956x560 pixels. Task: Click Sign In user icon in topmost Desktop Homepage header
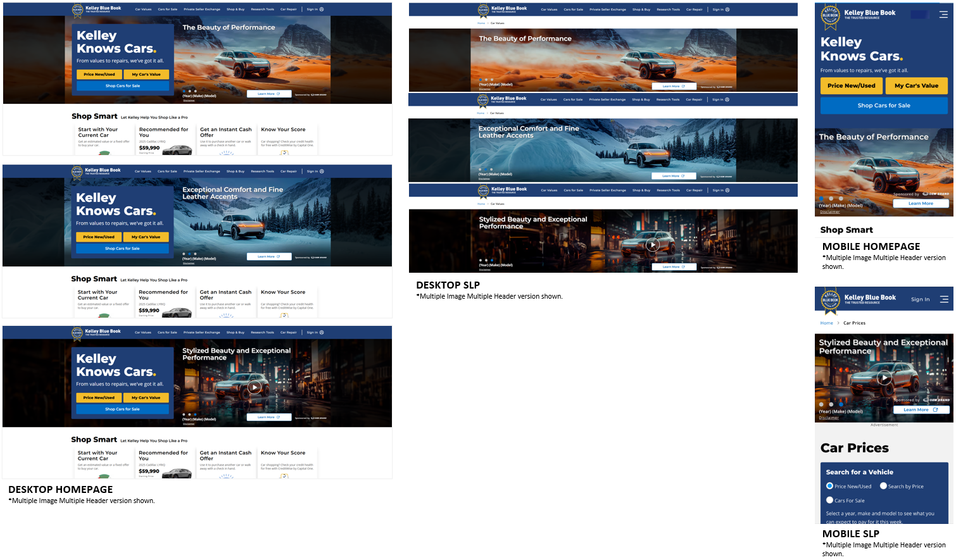322,9
